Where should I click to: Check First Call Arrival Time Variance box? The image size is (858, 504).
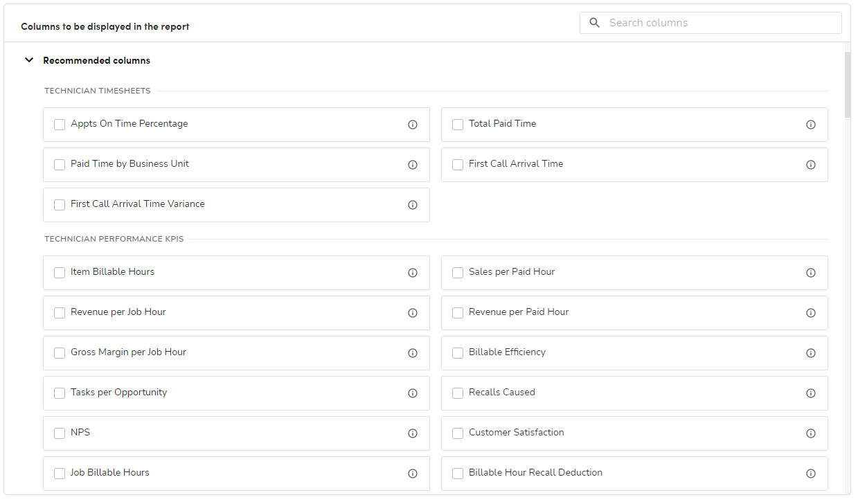point(60,205)
